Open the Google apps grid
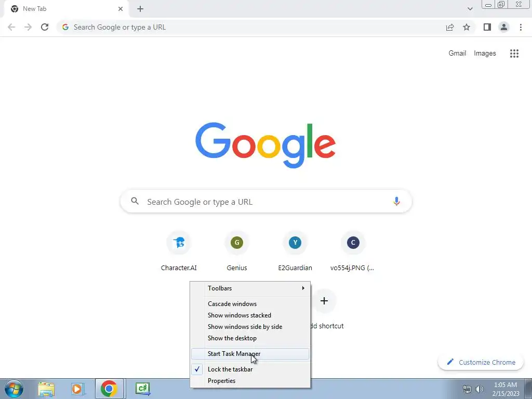The height and width of the screenshot is (399, 532). (x=514, y=54)
